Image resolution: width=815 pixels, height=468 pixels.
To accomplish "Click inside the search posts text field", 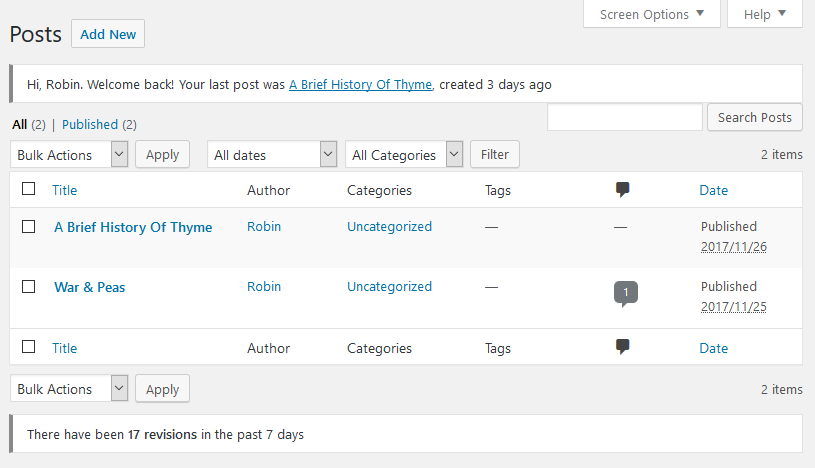I will [624, 117].
